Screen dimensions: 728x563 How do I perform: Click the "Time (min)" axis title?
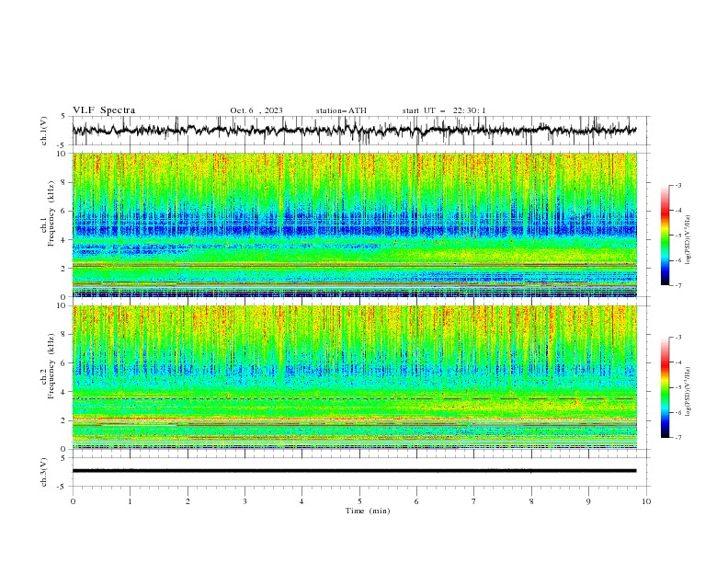coord(368,511)
